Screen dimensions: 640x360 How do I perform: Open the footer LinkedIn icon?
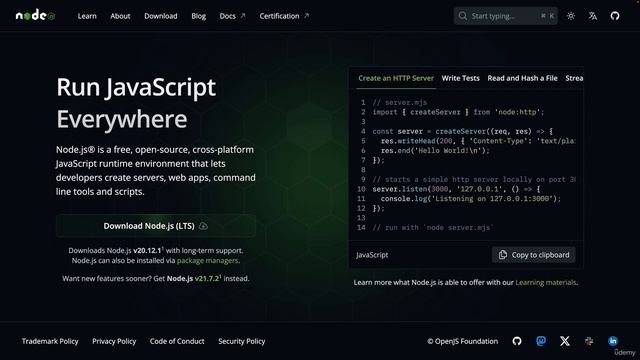613,341
